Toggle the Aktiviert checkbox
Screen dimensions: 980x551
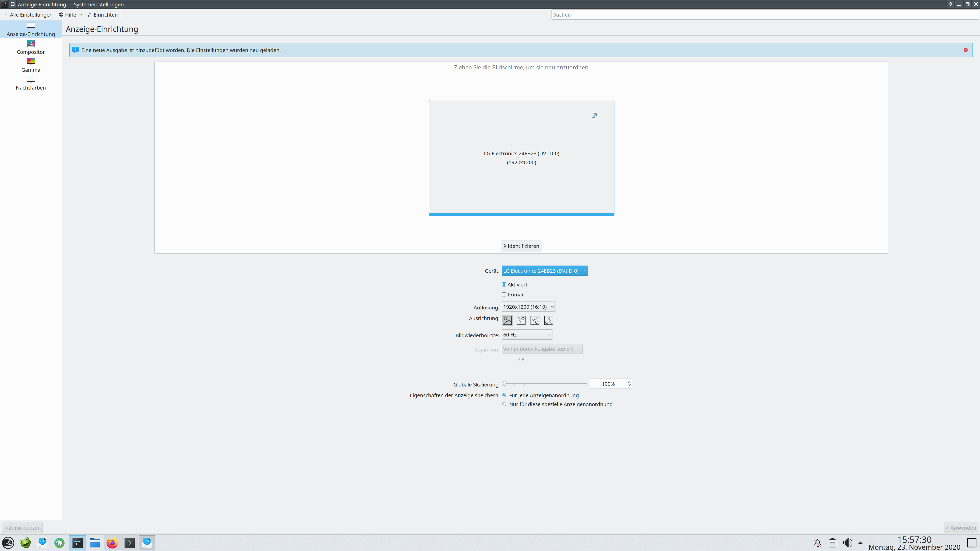click(x=504, y=284)
